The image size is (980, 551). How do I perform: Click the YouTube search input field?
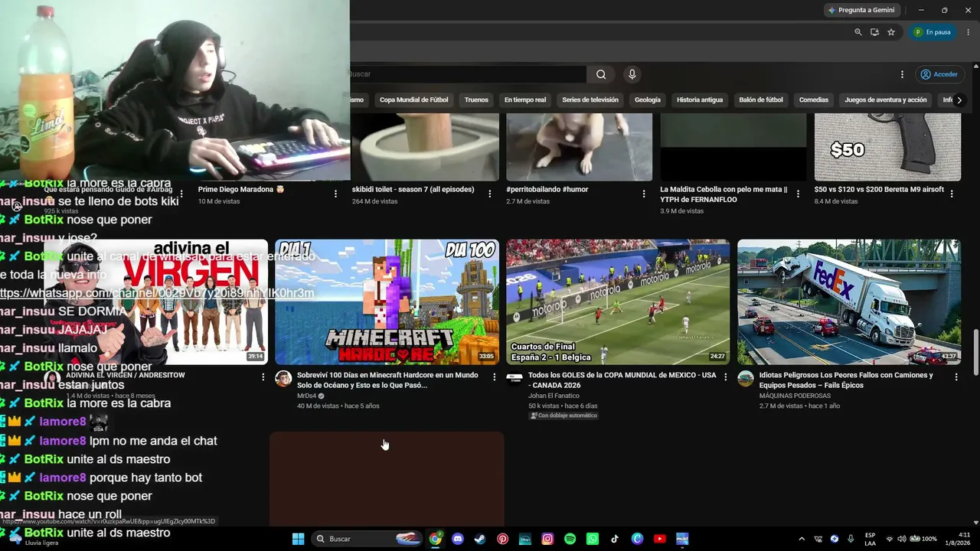pyautogui.click(x=467, y=74)
